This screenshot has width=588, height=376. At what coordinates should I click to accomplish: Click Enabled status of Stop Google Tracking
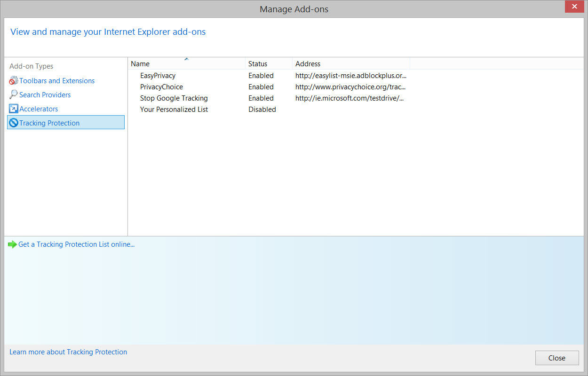pyautogui.click(x=261, y=98)
